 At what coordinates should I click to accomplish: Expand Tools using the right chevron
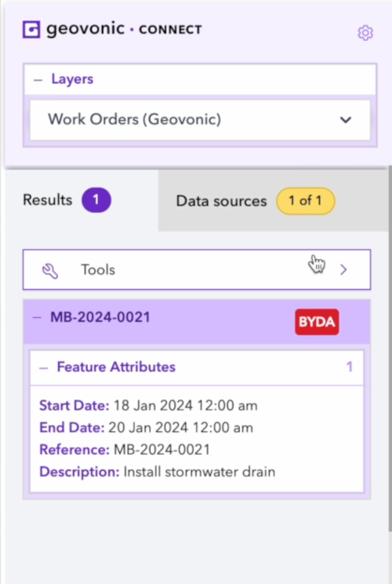coord(343,270)
